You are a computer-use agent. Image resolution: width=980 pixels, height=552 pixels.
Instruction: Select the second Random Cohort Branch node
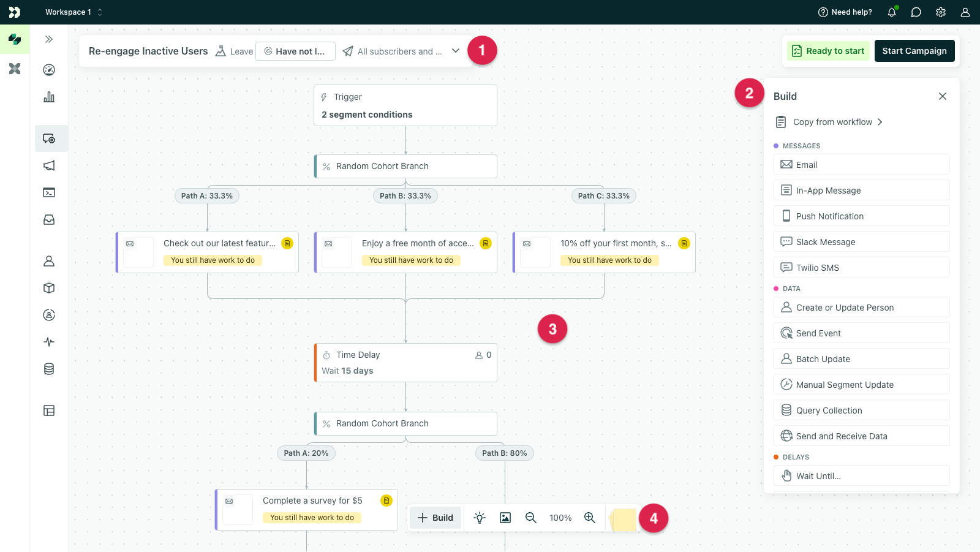click(405, 423)
